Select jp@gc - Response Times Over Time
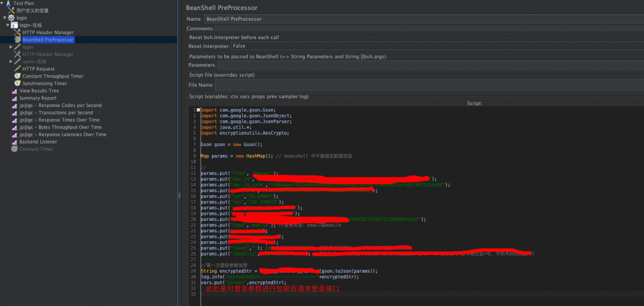 click(59, 120)
